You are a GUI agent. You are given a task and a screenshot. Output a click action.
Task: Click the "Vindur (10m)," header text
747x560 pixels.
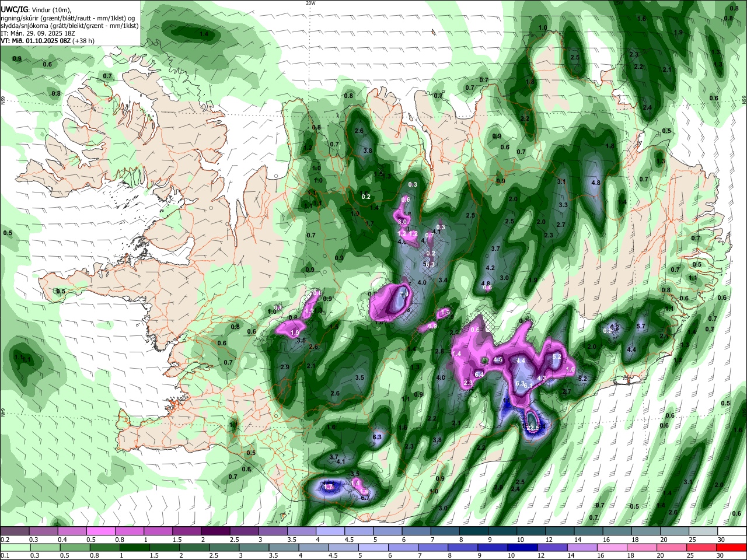[51, 10]
